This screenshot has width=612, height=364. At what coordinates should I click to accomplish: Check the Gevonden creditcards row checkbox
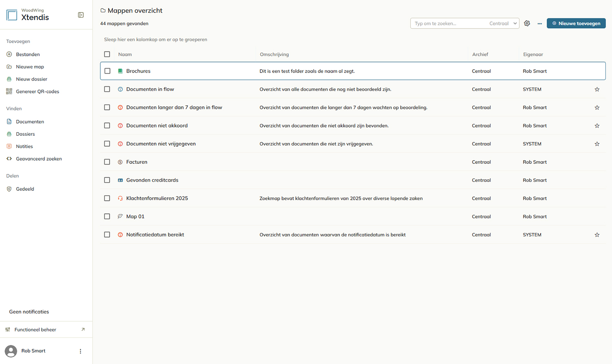point(107,180)
